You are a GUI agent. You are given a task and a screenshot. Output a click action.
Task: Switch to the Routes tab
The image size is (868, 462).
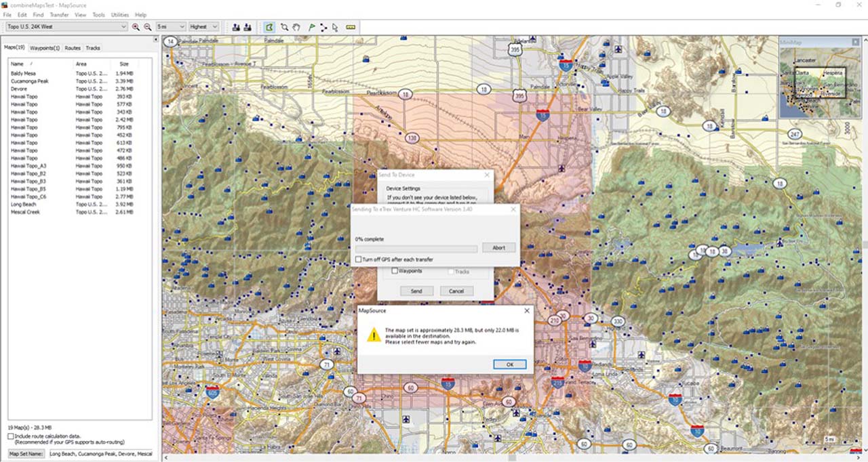[x=73, y=48]
